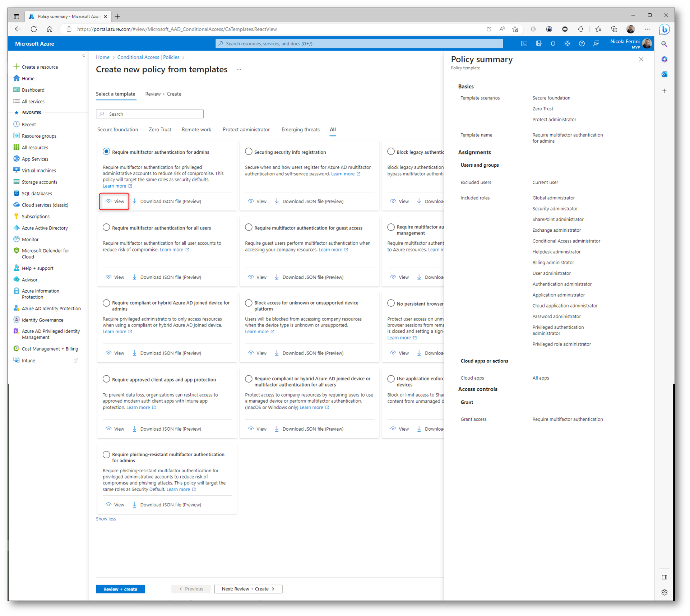Open browser extensions puzzle icon
The width and height of the screenshot is (690, 616).
click(581, 29)
